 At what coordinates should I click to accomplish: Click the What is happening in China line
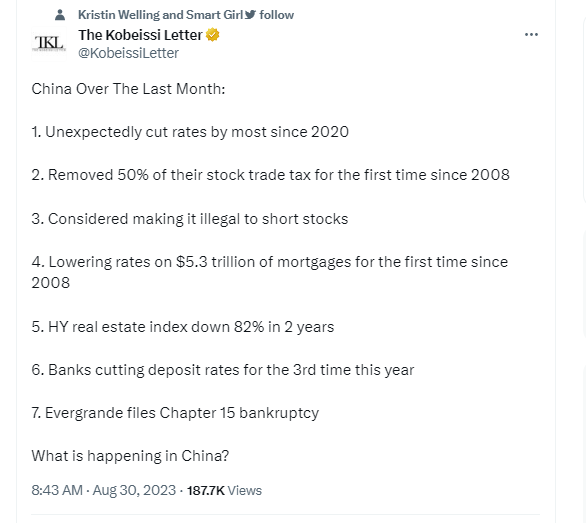pos(130,456)
